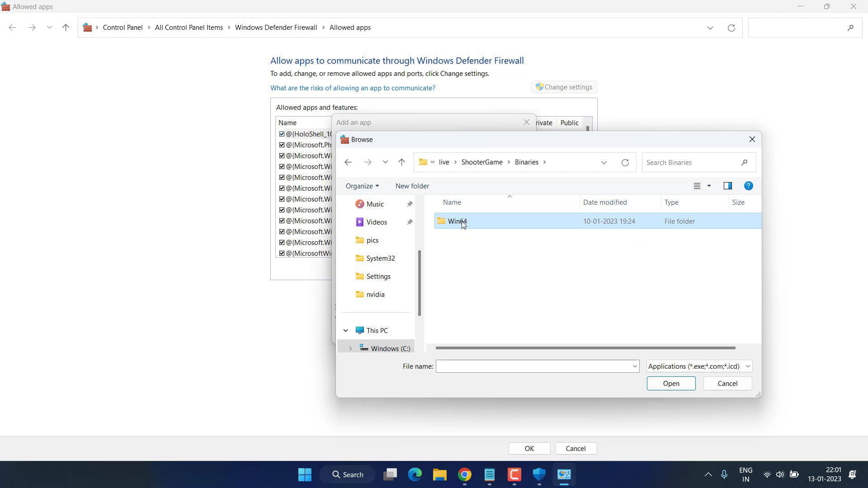Click OK in Allowed apps window
This screenshot has width=868, height=488.
tap(529, 449)
